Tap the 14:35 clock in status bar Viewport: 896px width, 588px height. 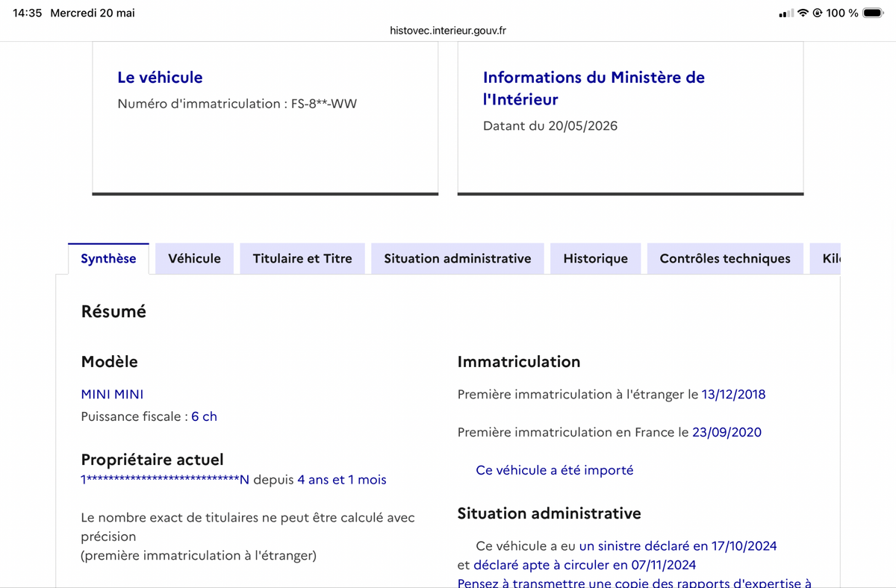pyautogui.click(x=27, y=13)
